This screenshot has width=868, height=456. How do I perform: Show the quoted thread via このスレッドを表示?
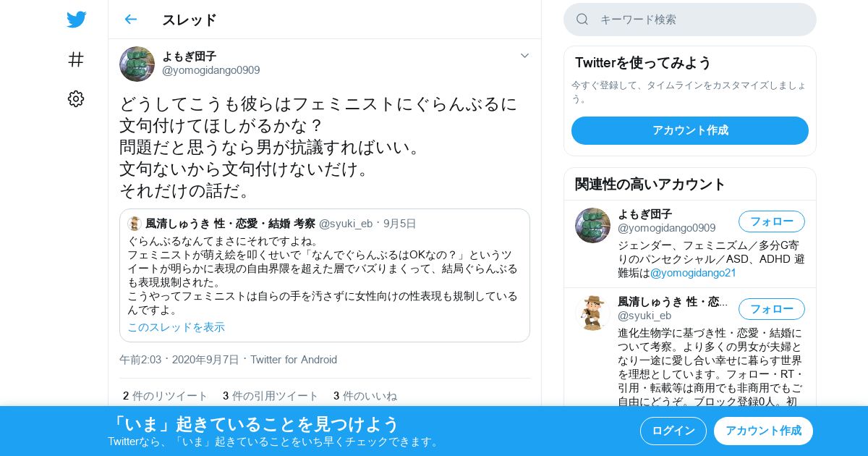pyautogui.click(x=176, y=327)
